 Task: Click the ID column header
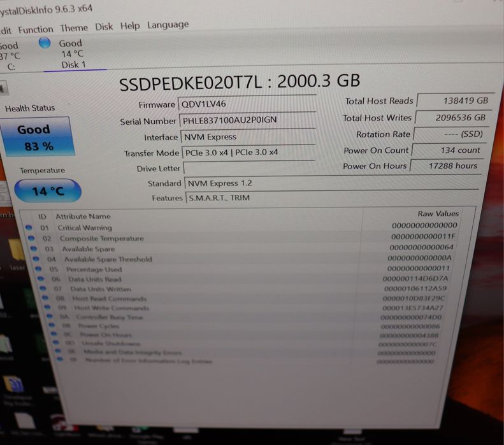[42, 216]
